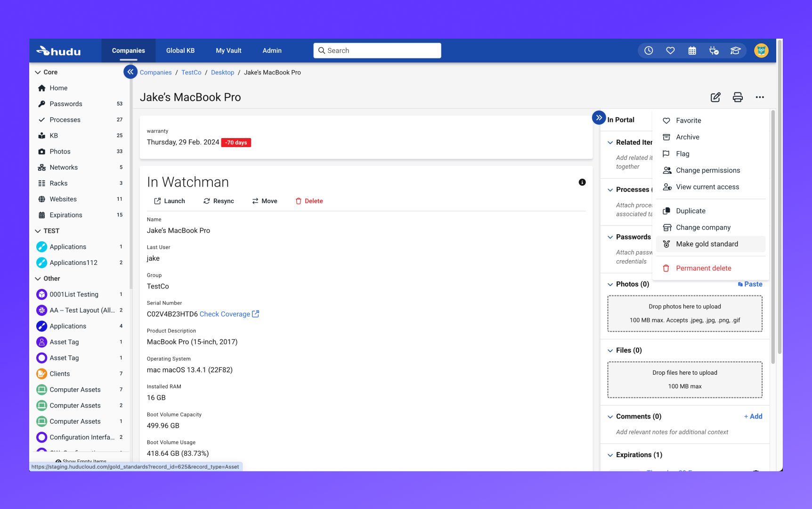This screenshot has width=812, height=509.
Task: Open the Admin tab
Action: pyautogui.click(x=272, y=50)
